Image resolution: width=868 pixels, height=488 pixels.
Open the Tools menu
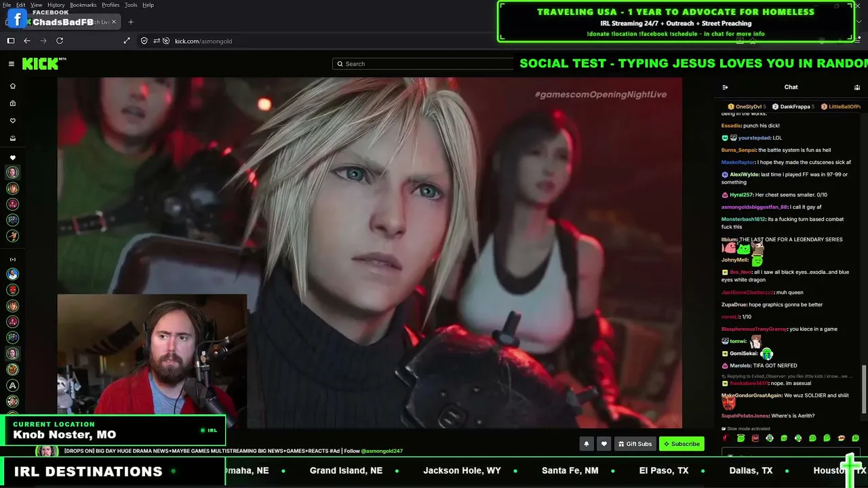(x=131, y=5)
